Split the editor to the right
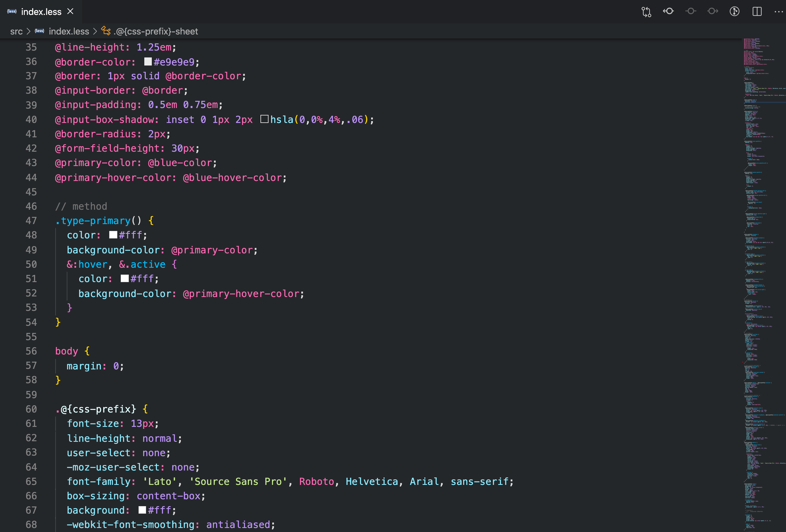The image size is (786, 532). [757, 11]
